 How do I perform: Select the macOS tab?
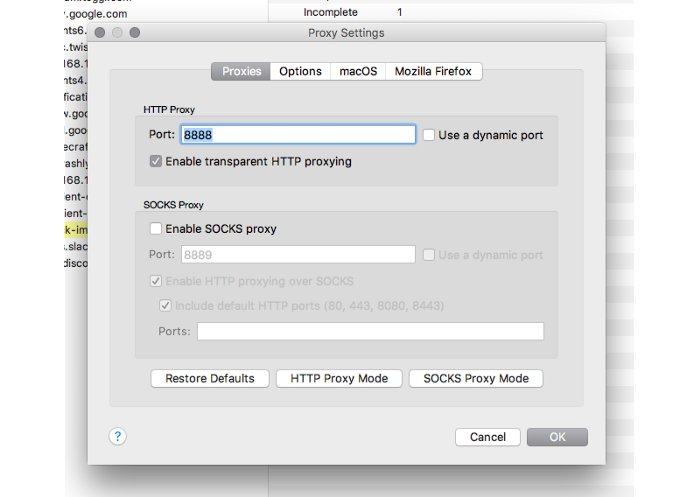(x=358, y=71)
